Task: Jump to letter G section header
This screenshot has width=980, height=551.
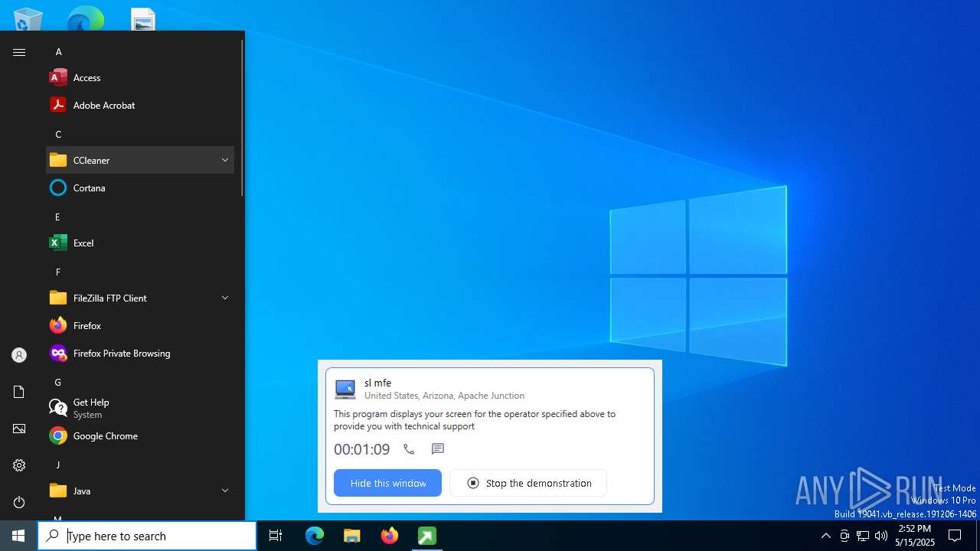Action: point(58,382)
